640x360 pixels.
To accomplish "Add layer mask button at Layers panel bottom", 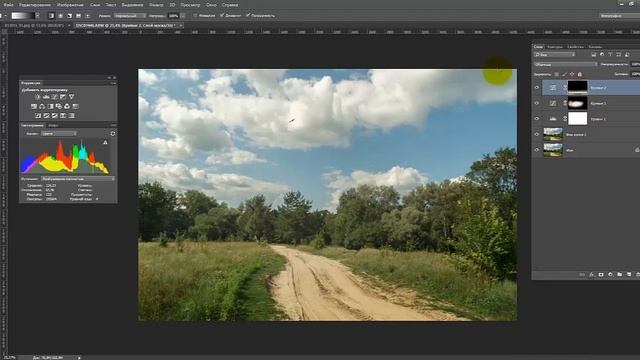I will 601,275.
